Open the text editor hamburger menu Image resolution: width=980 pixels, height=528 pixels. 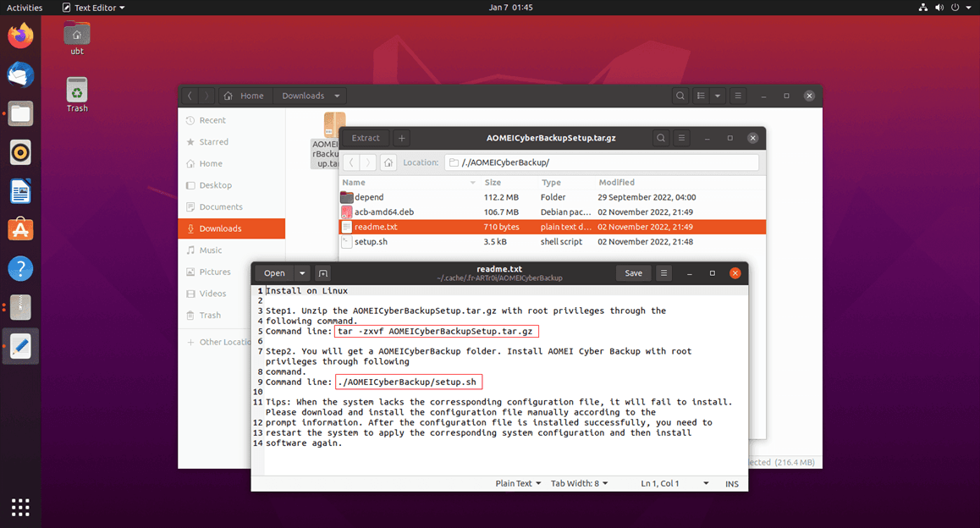click(664, 273)
